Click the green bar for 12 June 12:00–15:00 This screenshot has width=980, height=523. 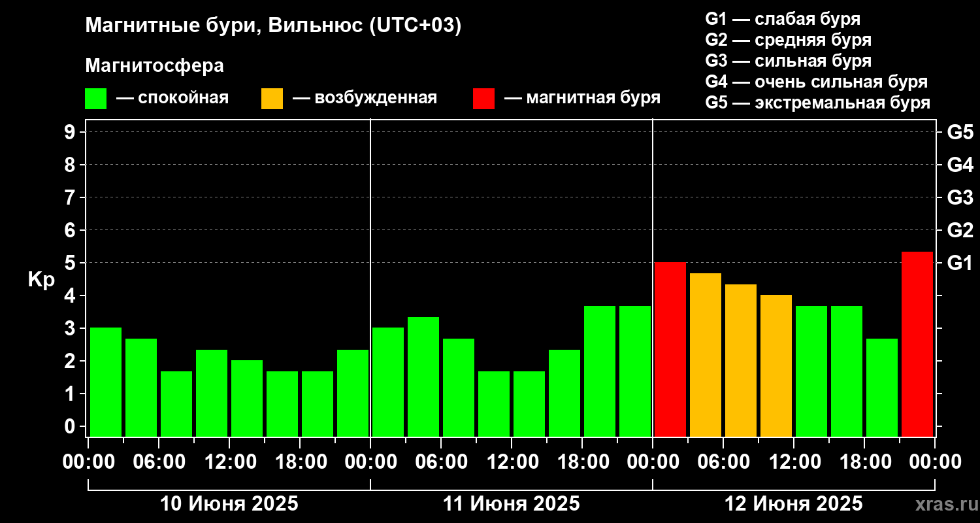point(811,371)
